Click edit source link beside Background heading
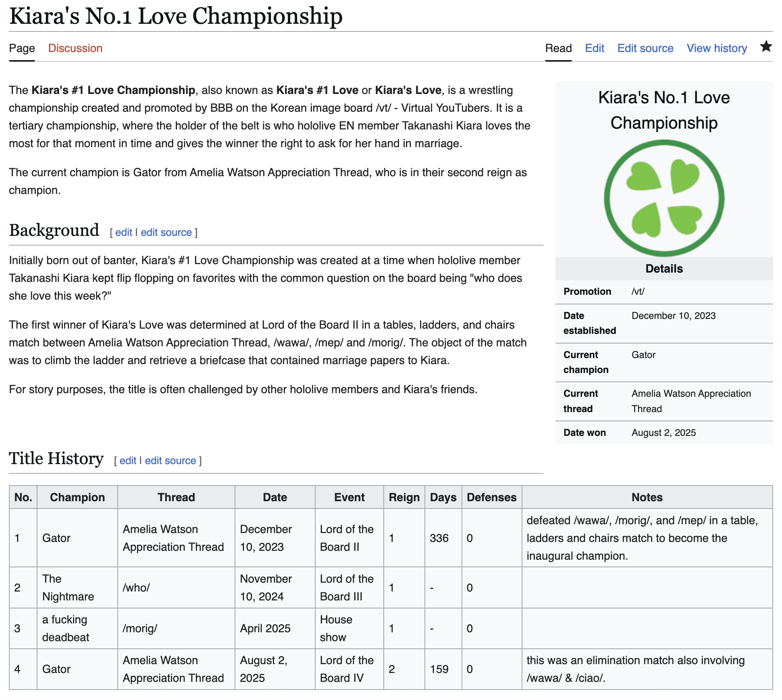This screenshot has height=700, width=782. 166,233
